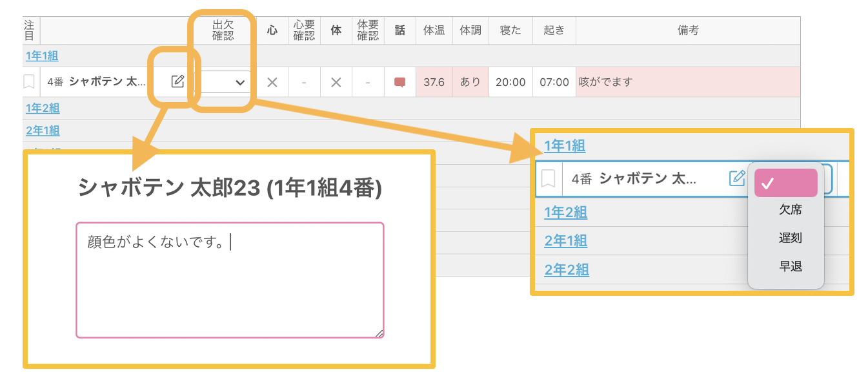This screenshot has height=378, width=868.
Task: Click the 話 column header
Action: [x=400, y=30]
